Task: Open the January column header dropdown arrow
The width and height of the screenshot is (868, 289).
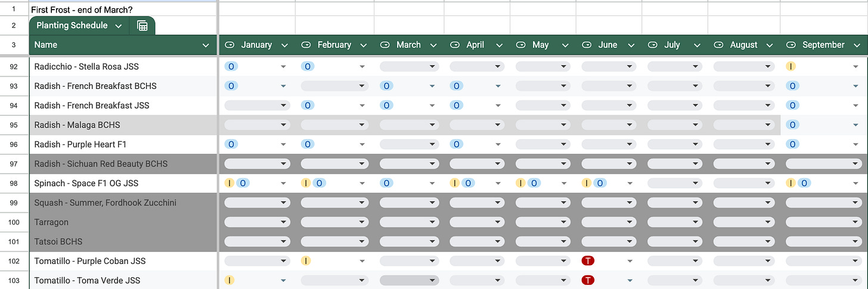Action: [285, 45]
